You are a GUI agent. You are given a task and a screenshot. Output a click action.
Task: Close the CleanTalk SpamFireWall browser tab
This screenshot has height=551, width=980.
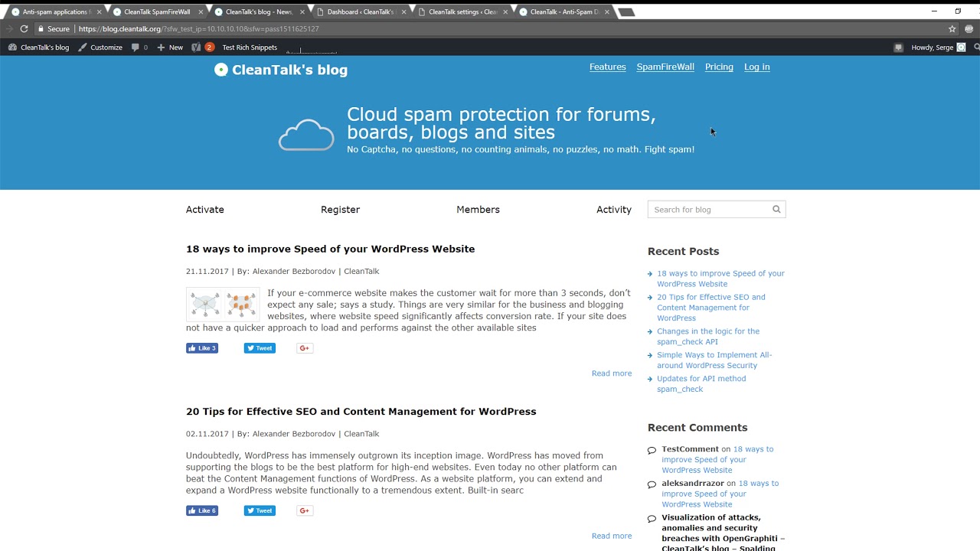[200, 11]
